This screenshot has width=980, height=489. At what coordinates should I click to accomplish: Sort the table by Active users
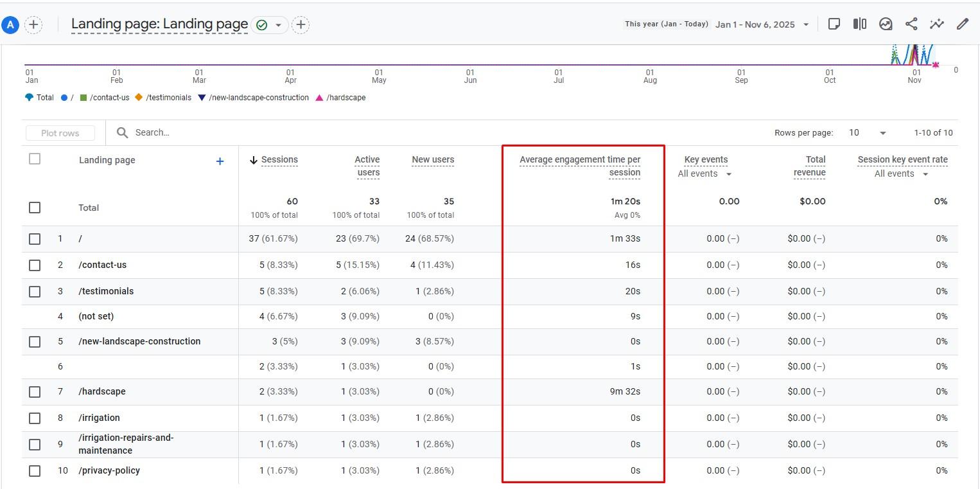367,165
